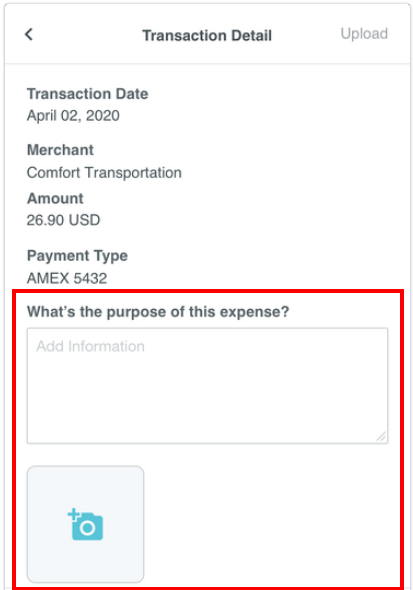The image size is (413, 590).
Task: Click the expense purpose question label
Action: pyautogui.click(x=158, y=312)
